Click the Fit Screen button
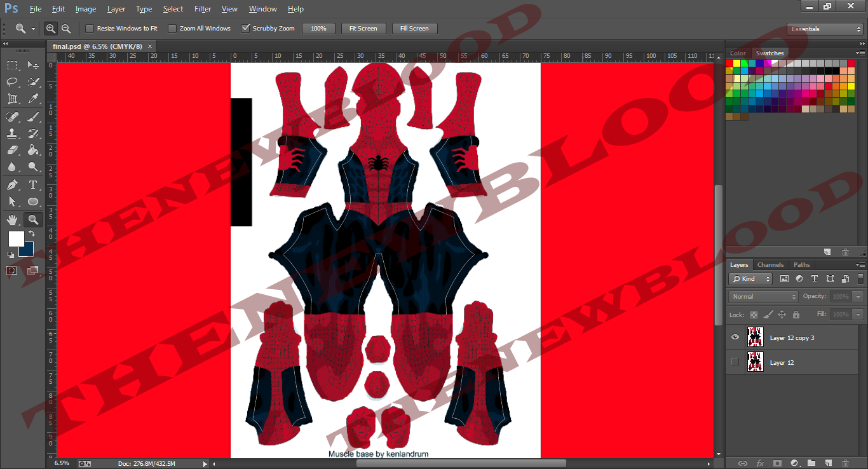 (363, 29)
